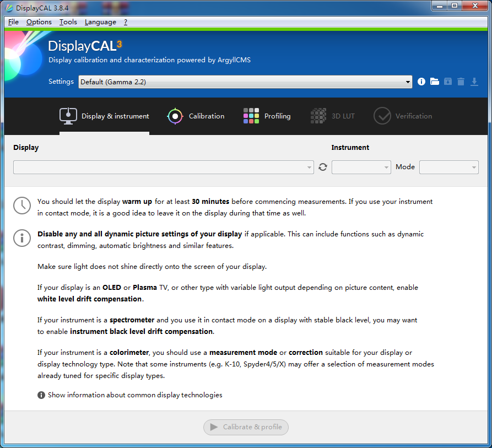492x448 pixels.
Task: Click the bold 'spectrometer' word
Action: [x=132, y=320]
